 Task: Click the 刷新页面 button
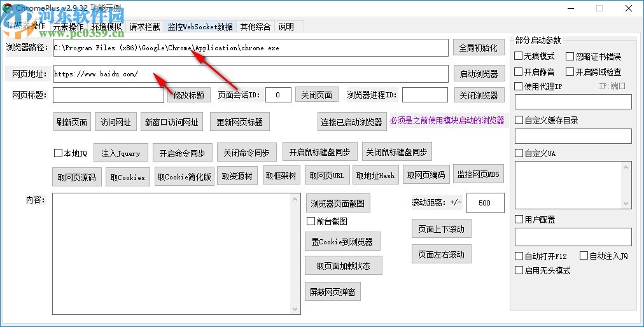tap(72, 122)
